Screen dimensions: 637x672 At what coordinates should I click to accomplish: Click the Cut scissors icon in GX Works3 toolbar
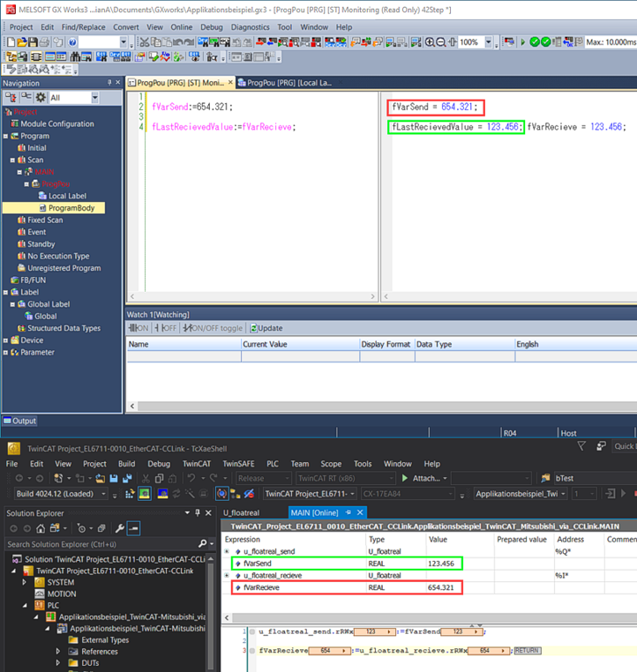click(145, 42)
